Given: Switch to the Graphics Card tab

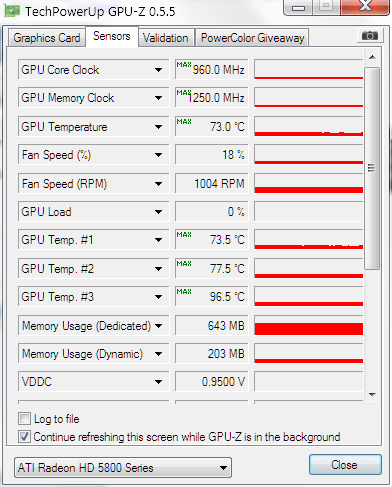Looking at the screenshot, I should tap(47, 38).
